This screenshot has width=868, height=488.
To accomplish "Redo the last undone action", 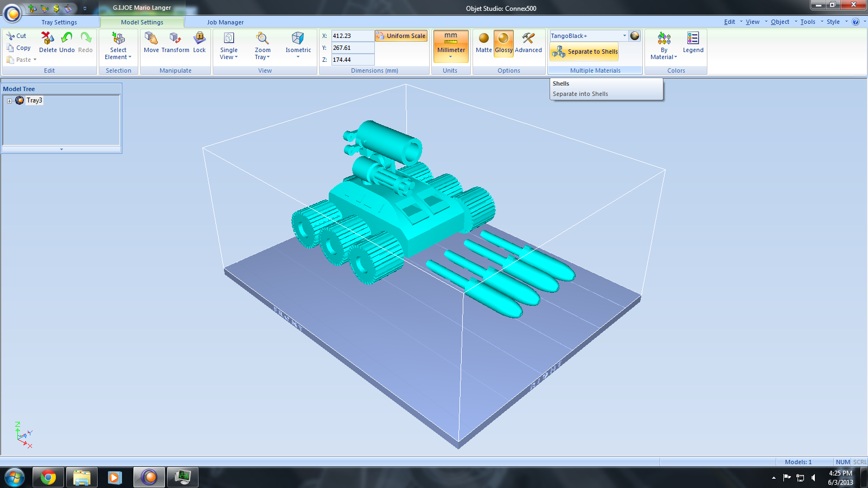I will point(86,42).
